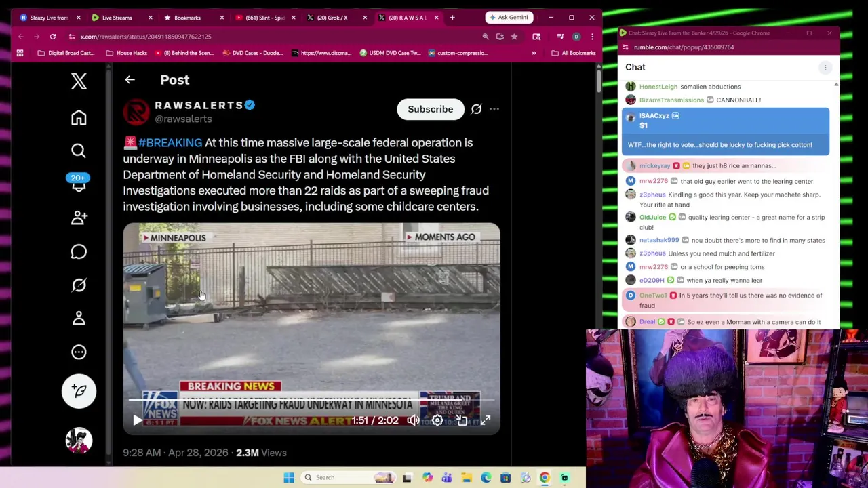Open the zoom magnifier icon in address bar
Screen dimensions: 868x488
(x=486, y=37)
